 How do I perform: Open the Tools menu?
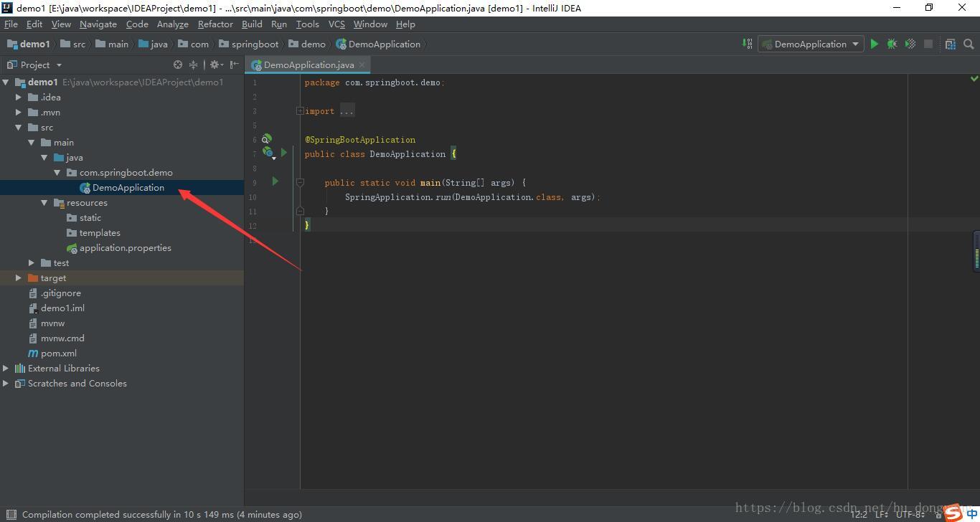pos(308,24)
